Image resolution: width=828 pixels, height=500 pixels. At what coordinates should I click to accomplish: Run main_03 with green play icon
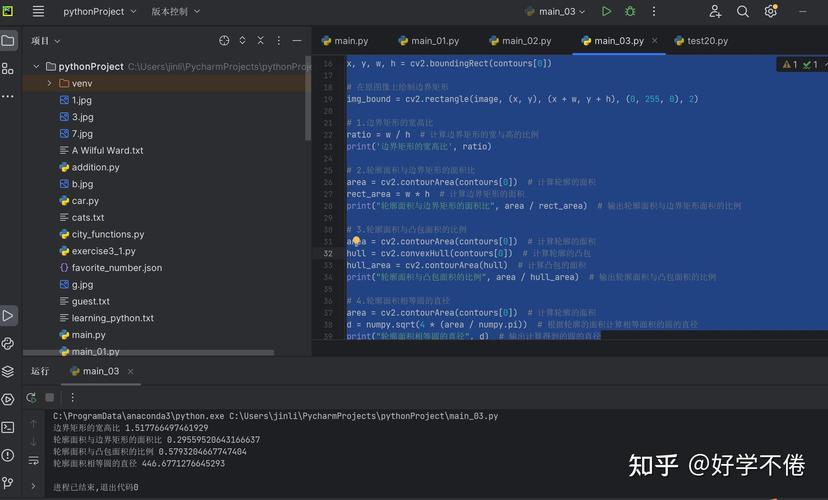606,11
